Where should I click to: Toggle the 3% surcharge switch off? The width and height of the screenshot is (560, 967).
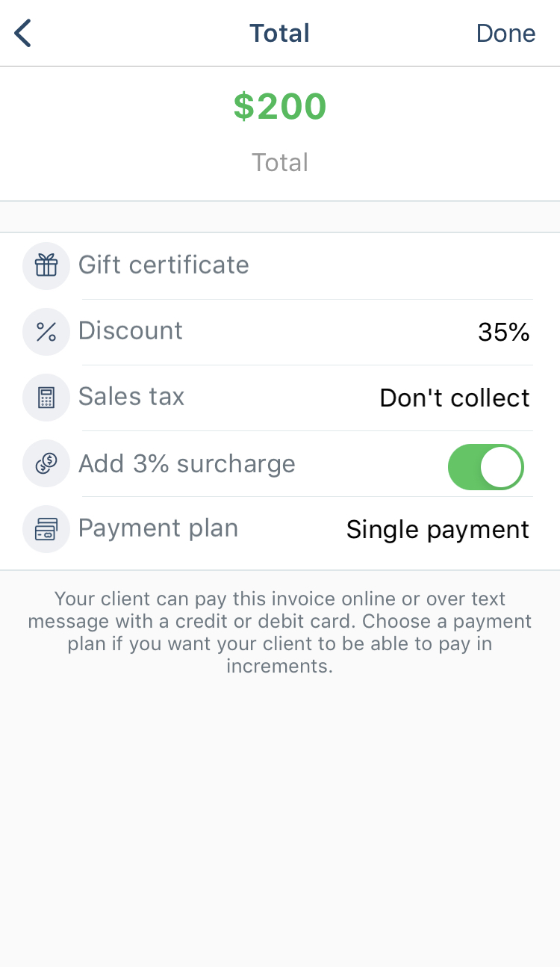click(x=486, y=467)
